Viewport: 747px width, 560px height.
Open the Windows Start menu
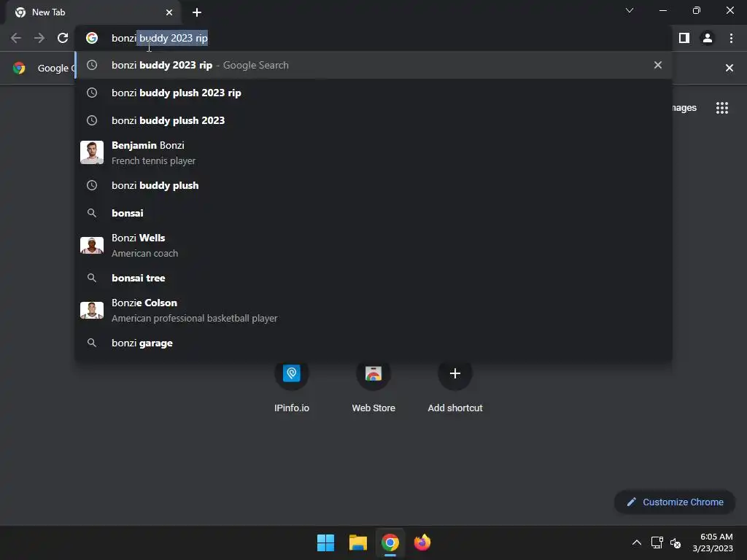pyautogui.click(x=325, y=542)
